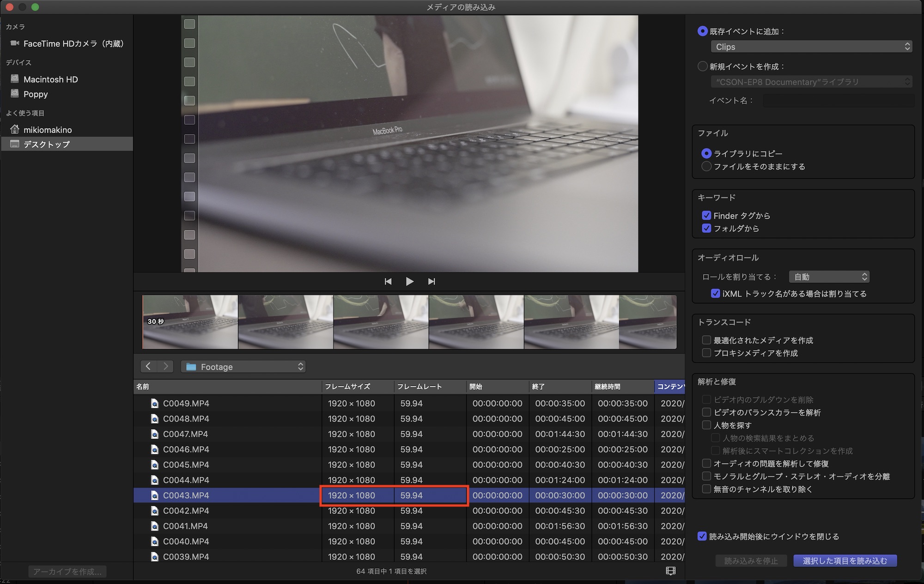Enable 最適化されたメディアを作成 checkbox
This screenshot has width=924, height=584.
706,340
